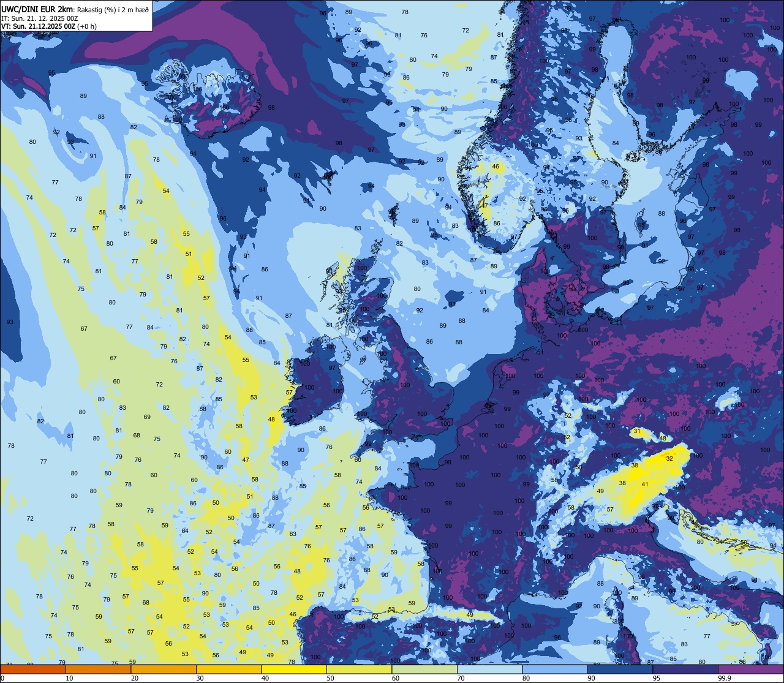Click the 'Rakastig (%) í 2 m hæð' label
The width and height of the screenshot is (784, 683).
[x=113, y=9]
